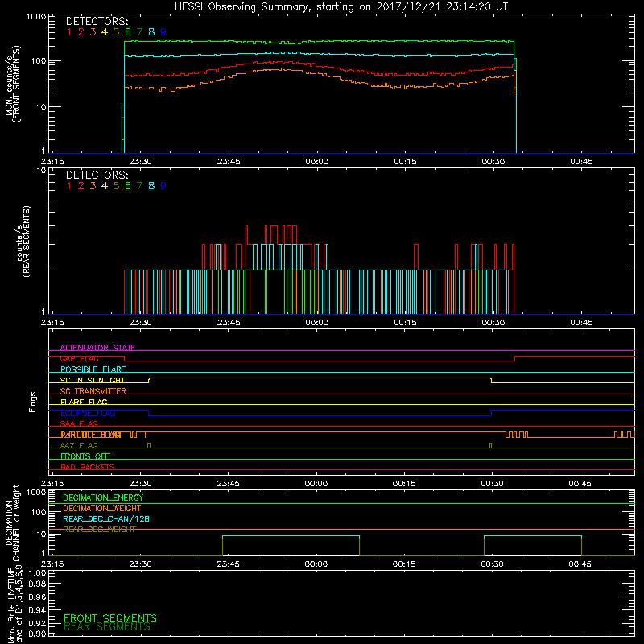Select detector 1 in front segments legend
Viewport: 644px width, 644px height.
tap(69, 32)
